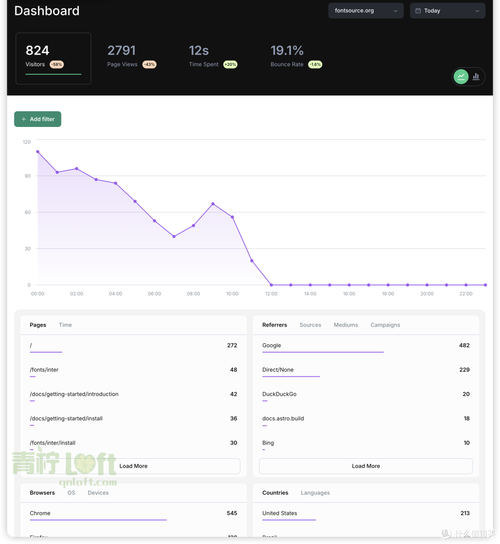500x544 pixels.
Task: Open the Today date range dropdown
Action: [447, 11]
